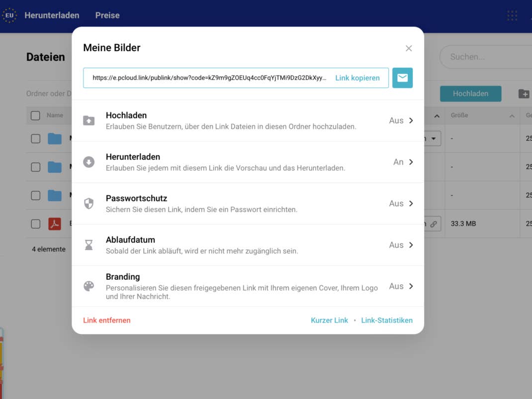532x399 pixels.
Task: Click the Aus status of Branding
Action: click(396, 286)
